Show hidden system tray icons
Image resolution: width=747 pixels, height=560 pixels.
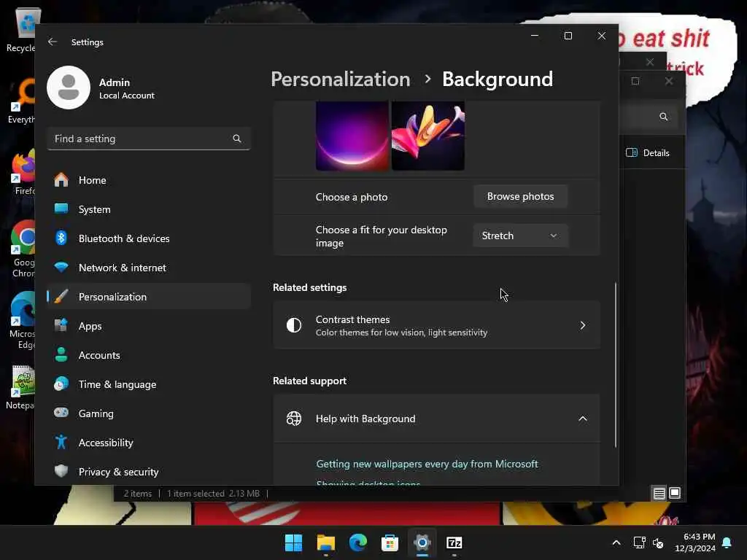coord(616,542)
